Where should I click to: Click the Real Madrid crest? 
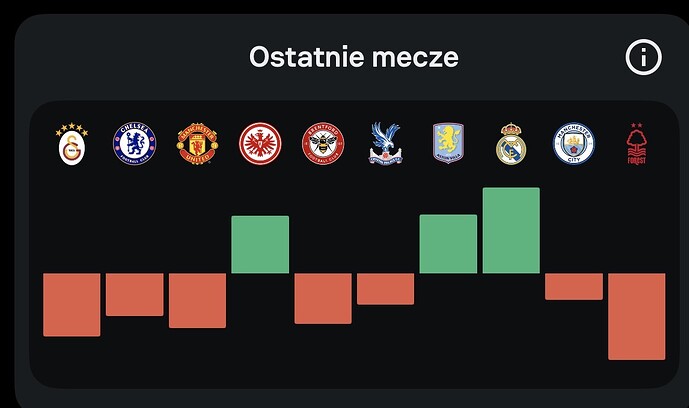pyautogui.click(x=511, y=145)
